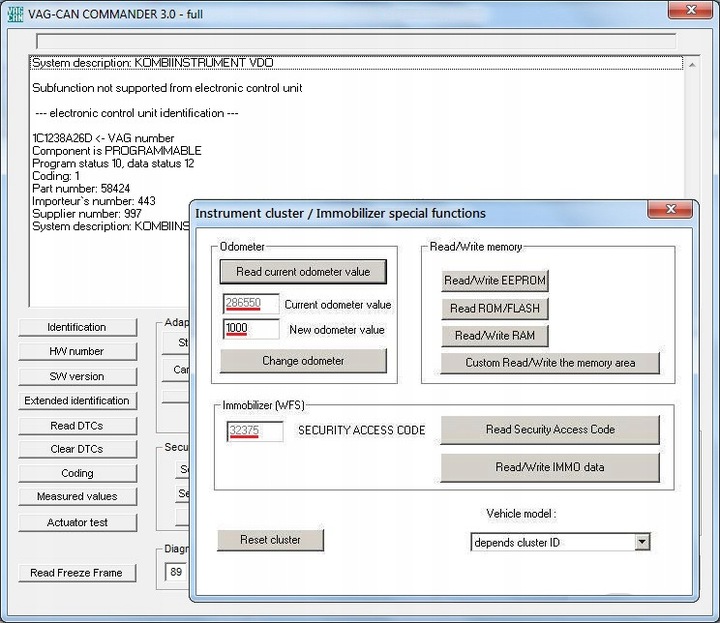Click Read ROM/FLASH button
This screenshot has width=720, height=623.
pyautogui.click(x=495, y=308)
